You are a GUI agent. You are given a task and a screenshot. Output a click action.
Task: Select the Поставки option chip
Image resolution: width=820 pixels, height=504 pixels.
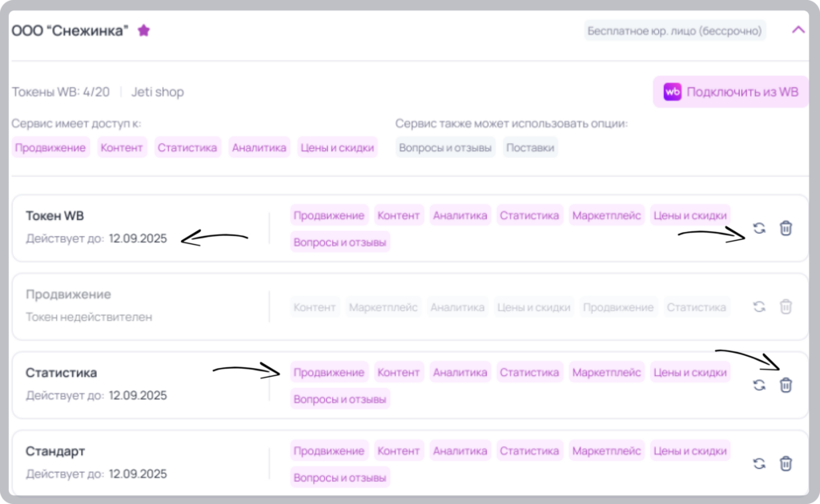(x=530, y=148)
